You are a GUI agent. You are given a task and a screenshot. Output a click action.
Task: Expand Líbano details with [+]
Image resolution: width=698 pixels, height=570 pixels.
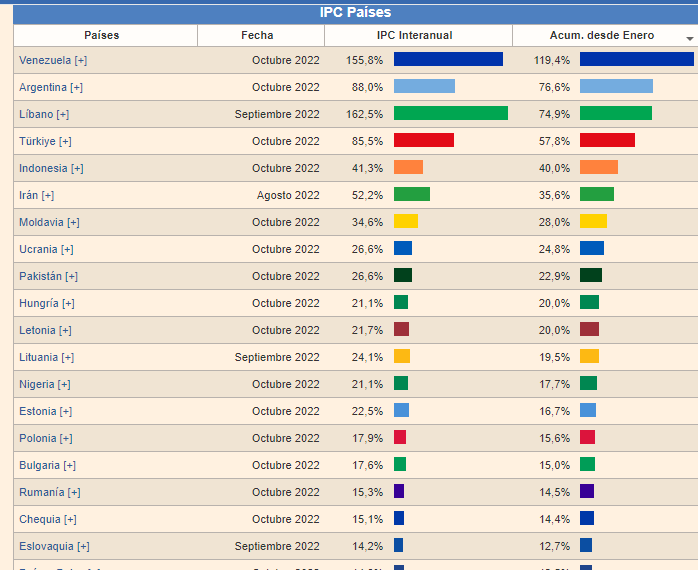click(63, 114)
